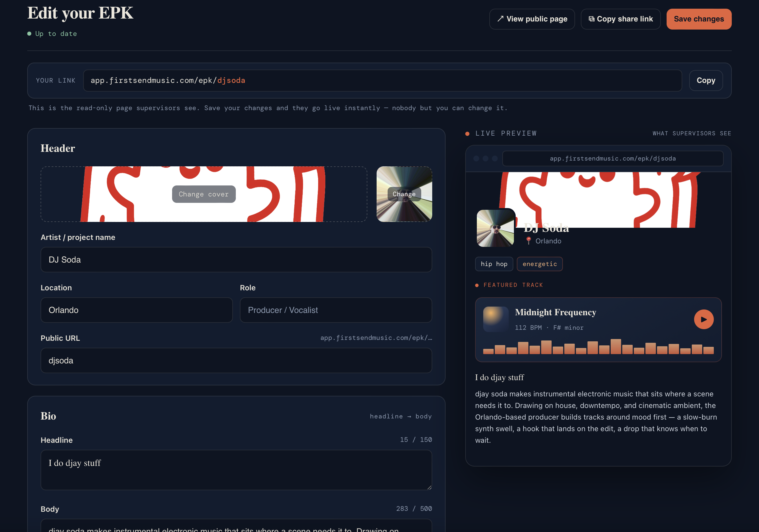Image resolution: width=759 pixels, height=532 pixels.
Task: Select the energetic tag
Action: (539, 264)
